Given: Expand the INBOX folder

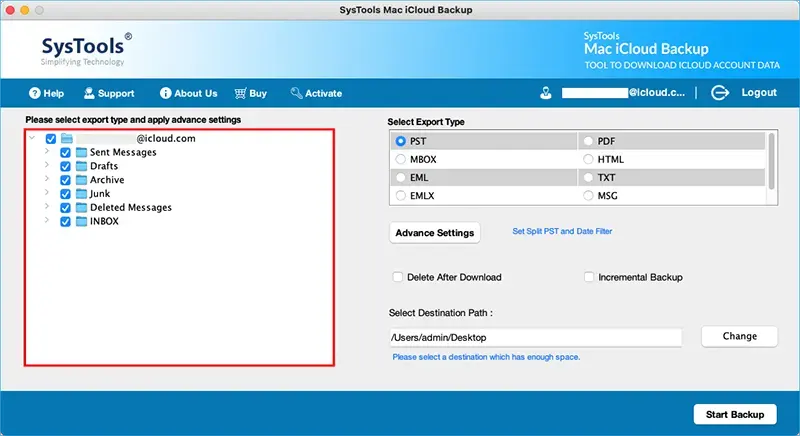Looking at the screenshot, I should tap(47, 220).
